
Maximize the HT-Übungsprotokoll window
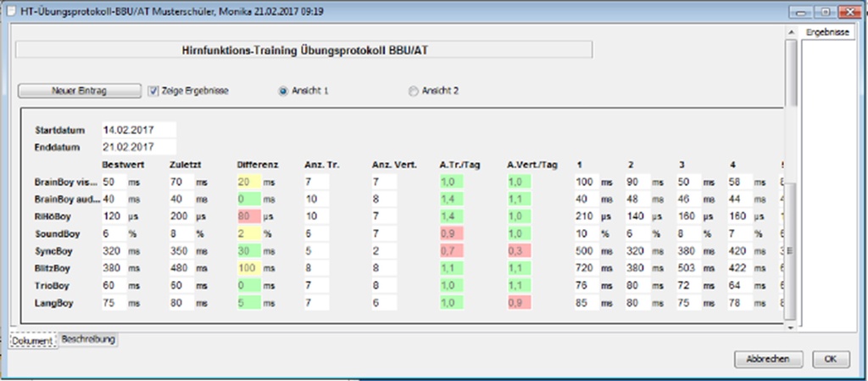click(x=825, y=11)
